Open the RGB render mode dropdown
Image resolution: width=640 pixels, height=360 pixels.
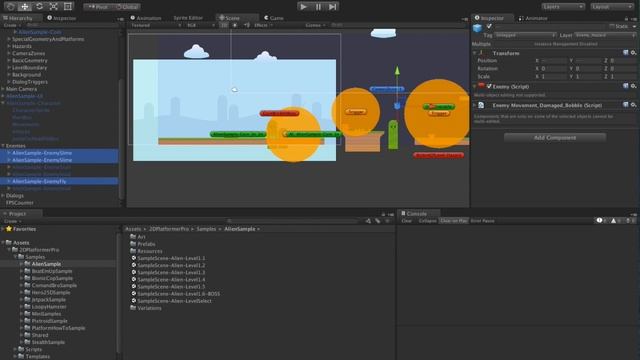[200, 25]
